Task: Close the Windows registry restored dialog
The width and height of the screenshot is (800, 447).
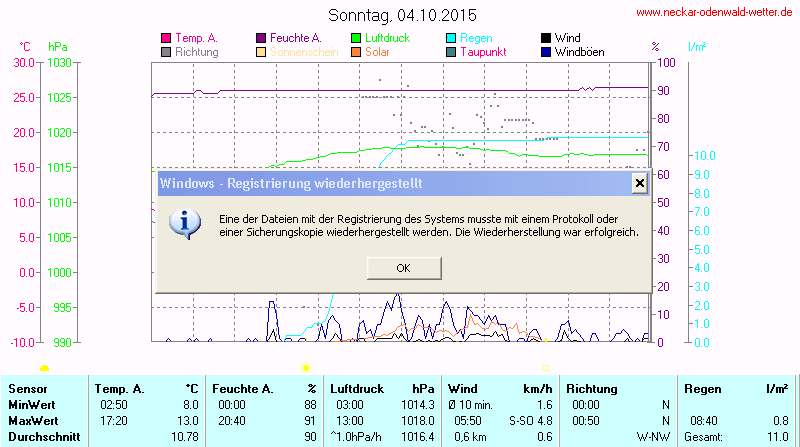Action: [x=639, y=183]
